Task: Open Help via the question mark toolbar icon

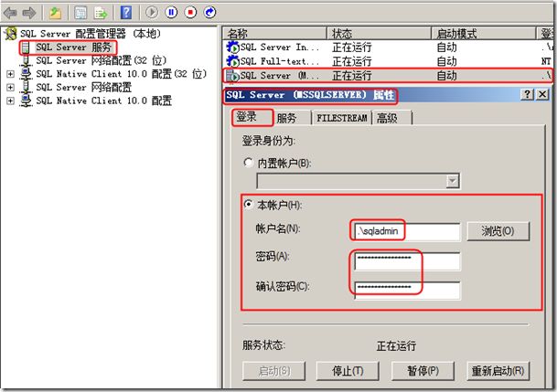Action: click(126, 13)
